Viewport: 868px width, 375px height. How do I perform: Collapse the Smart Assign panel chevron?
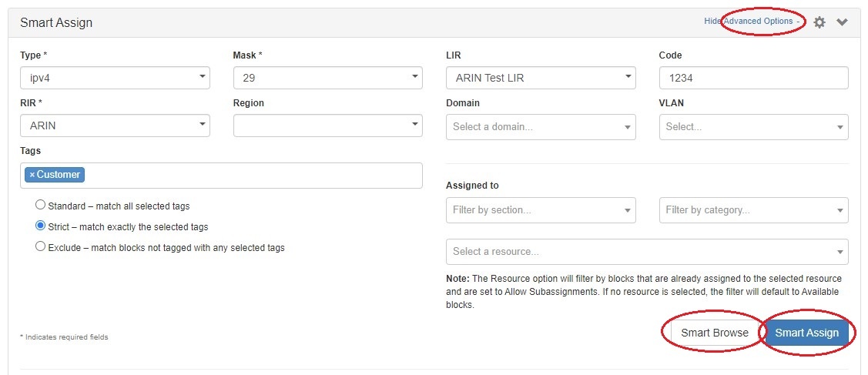tap(842, 22)
